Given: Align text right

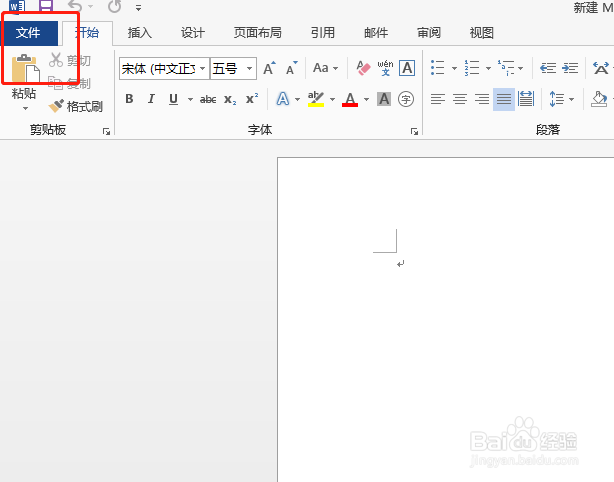Looking at the screenshot, I should pyautogui.click(x=482, y=99).
